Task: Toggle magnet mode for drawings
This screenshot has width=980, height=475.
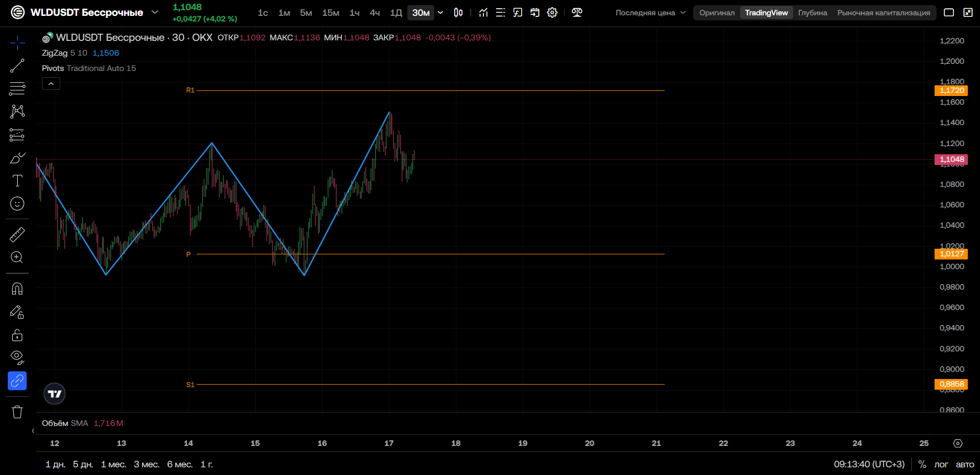Action: pyautogui.click(x=17, y=289)
